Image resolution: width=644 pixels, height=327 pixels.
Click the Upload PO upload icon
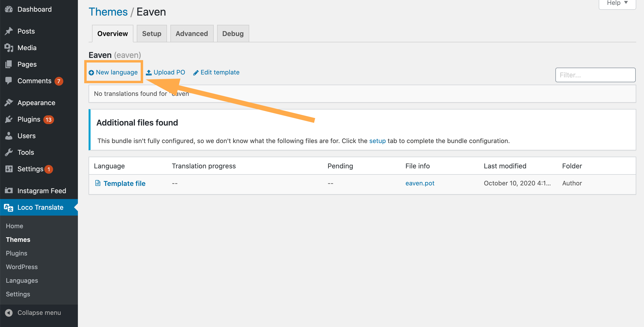tap(149, 73)
